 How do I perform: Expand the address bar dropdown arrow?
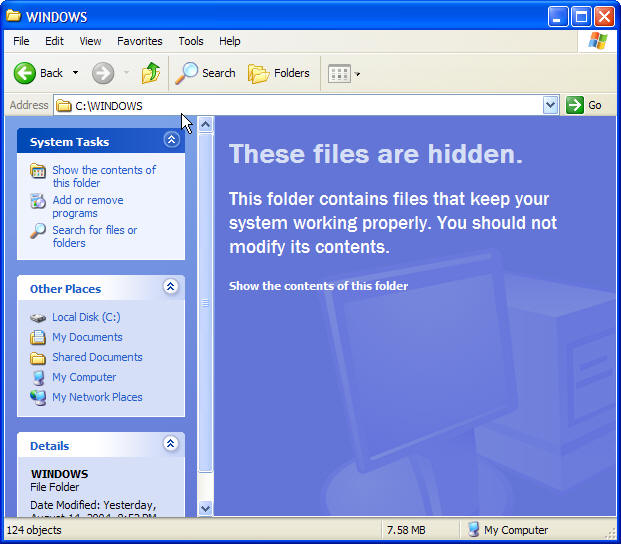(x=551, y=105)
